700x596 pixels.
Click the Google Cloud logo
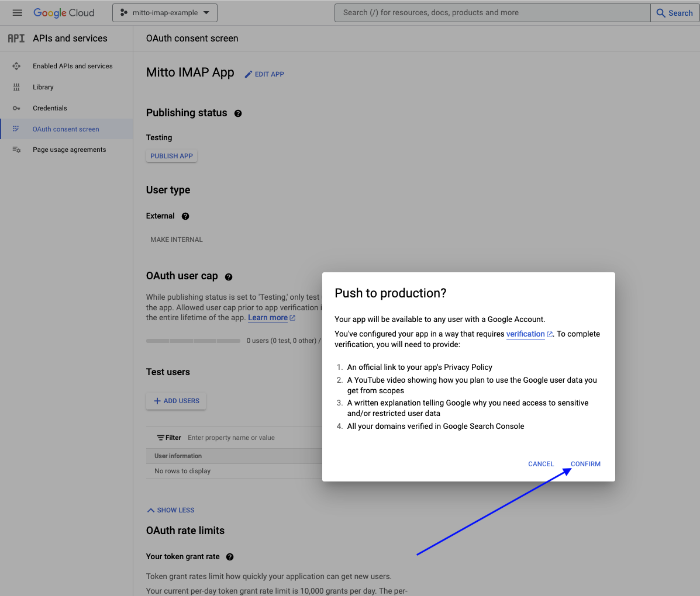click(x=64, y=13)
